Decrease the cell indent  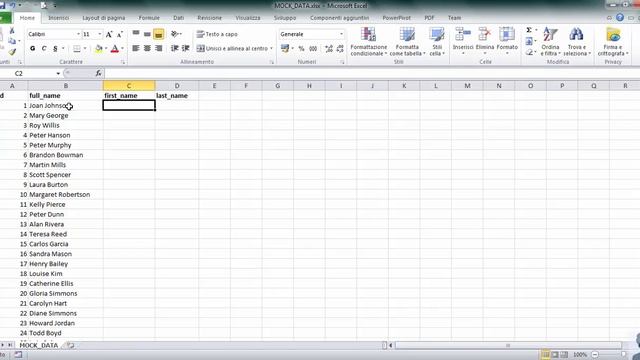pyautogui.click(x=174, y=48)
